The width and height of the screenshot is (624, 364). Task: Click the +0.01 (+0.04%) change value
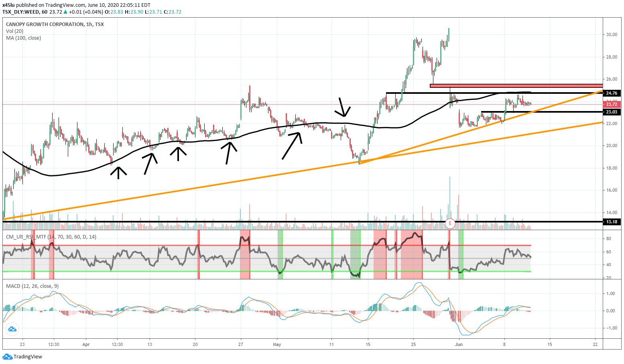click(x=86, y=12)
